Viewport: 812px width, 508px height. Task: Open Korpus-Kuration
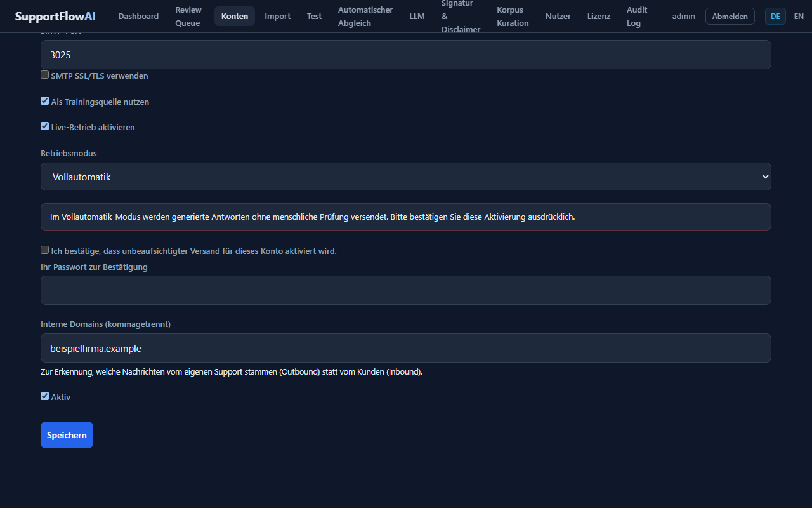pyautogui.click(x=513, y=17)
